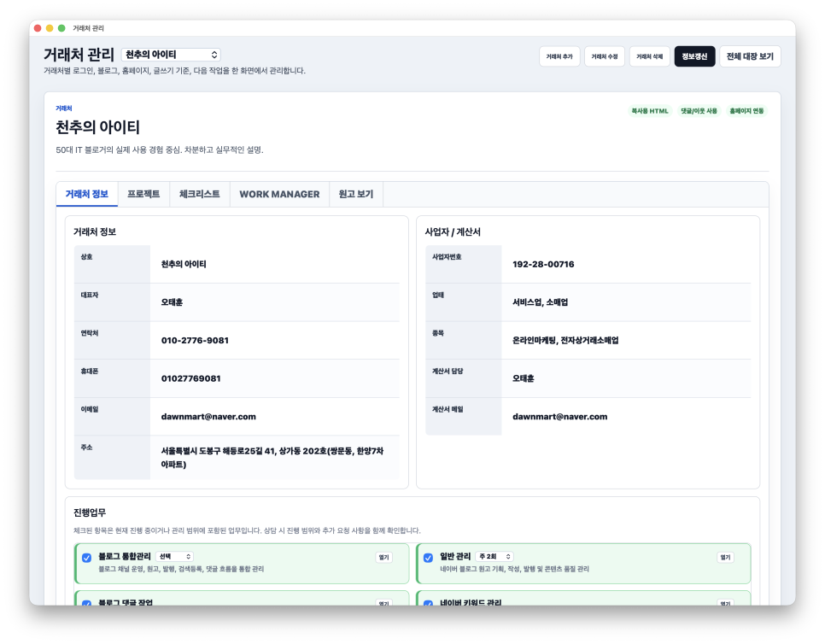Open 전체 대장 보기
The height and width of the screenshot is (644, 825).
point(750,56)
